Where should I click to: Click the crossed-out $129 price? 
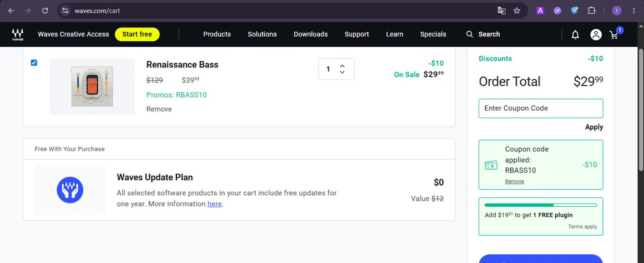click(x=155, y=80)
